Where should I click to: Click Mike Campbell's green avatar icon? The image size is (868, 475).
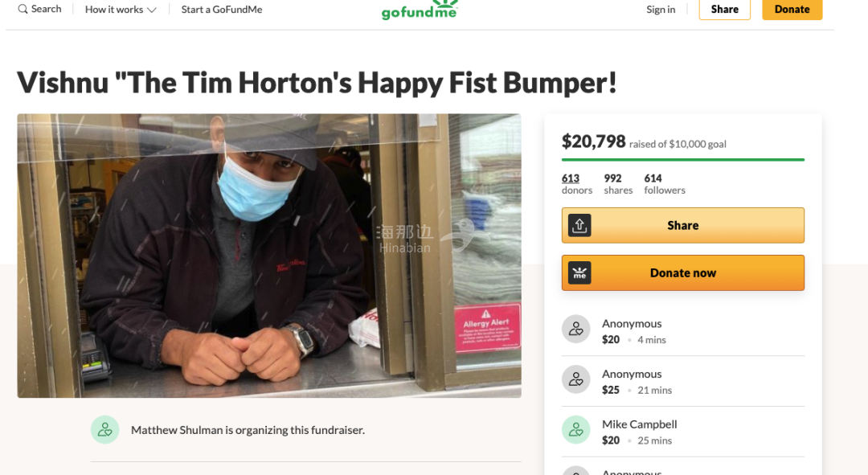(x=575, y=430)
